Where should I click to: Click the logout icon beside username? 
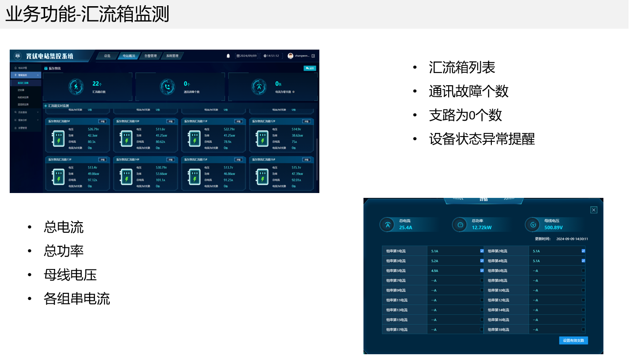(313, 56)
